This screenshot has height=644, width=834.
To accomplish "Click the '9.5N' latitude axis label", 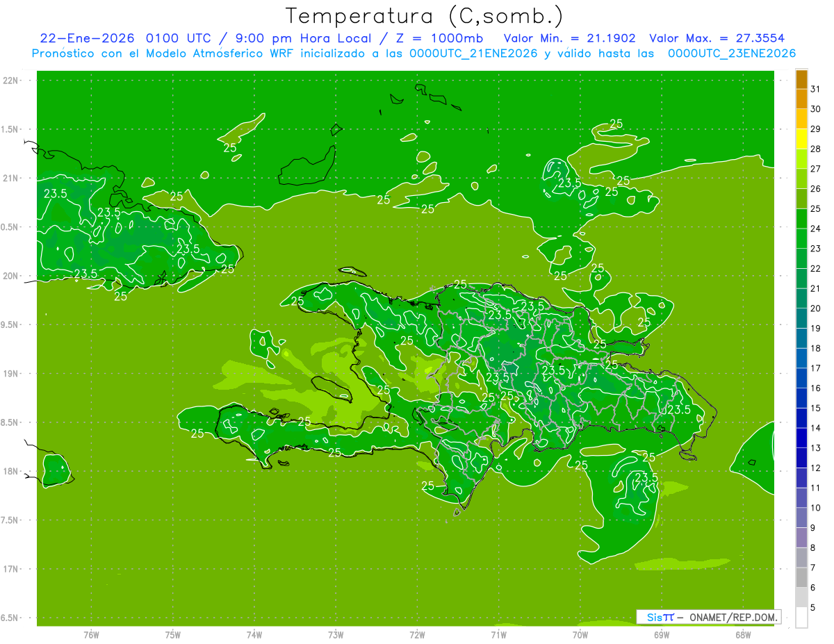I will (10, 324).
